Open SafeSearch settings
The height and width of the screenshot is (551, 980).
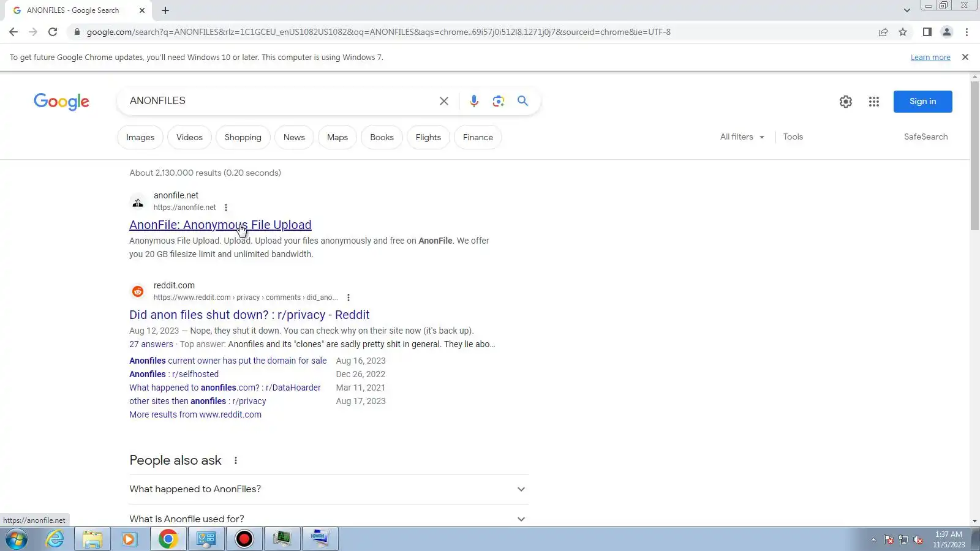pyautogui.click(x=925, y=137)
